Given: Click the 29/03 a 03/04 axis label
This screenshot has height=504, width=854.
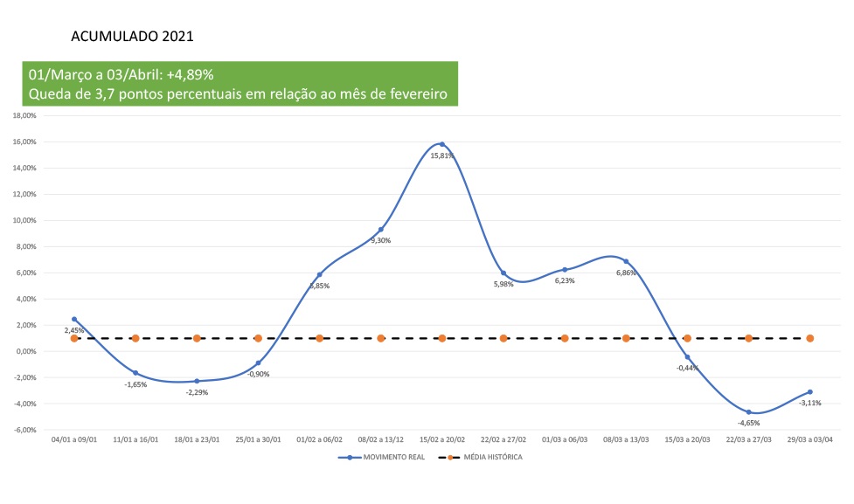Looking at the screenshot, I should click(809, 439).
